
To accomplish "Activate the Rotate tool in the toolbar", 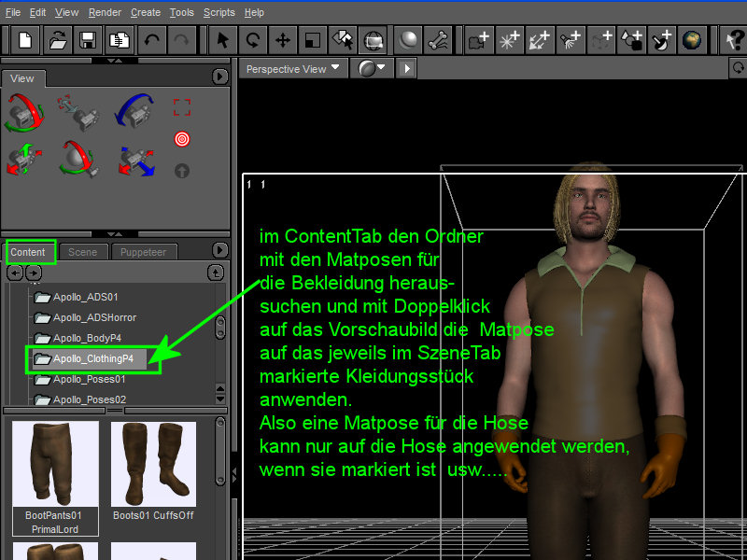I will [x=252, y=40].
